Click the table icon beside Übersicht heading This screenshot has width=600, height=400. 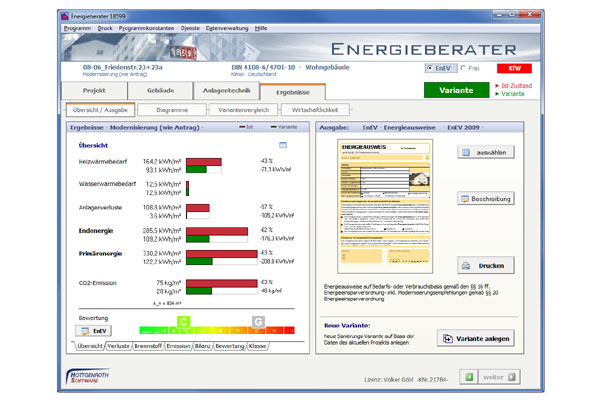coord(283,145)
